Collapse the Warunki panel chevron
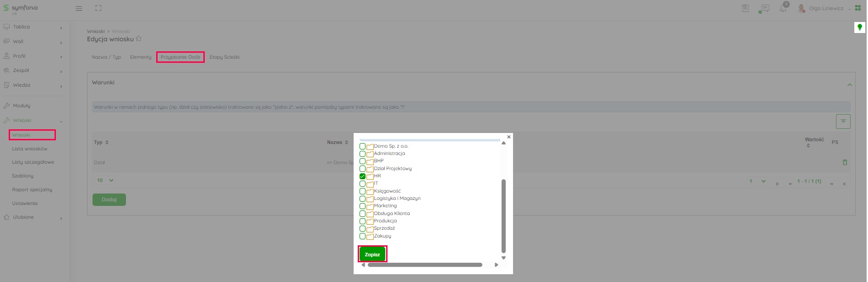The image size is (868, 282). coord(849,85)
